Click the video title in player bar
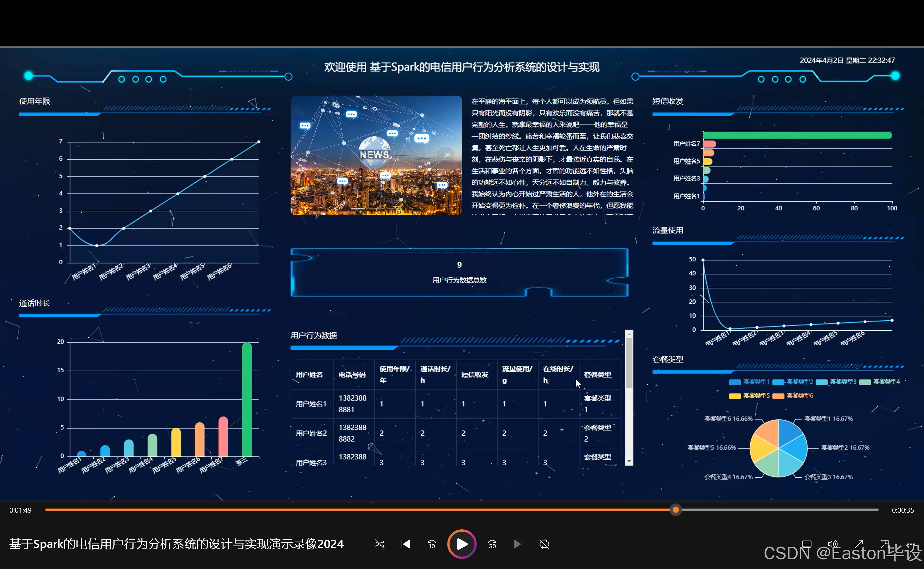 tap(177, 544)
